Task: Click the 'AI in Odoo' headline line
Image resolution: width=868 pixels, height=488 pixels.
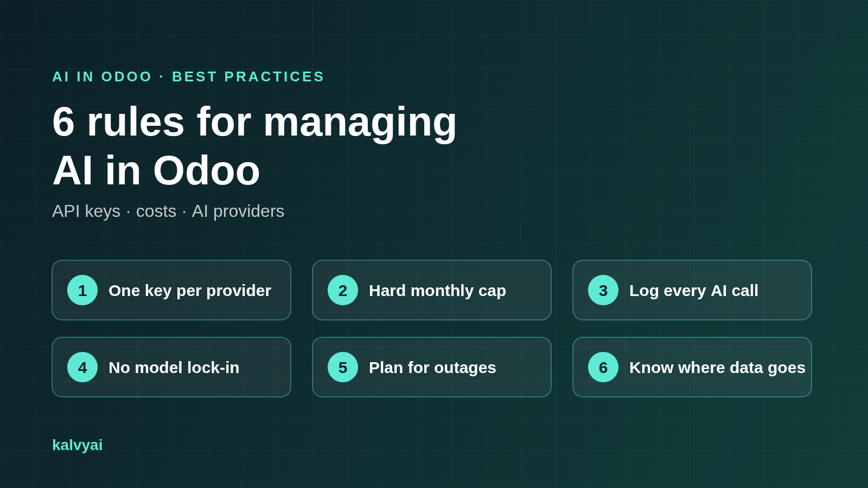Action: pyautogui.click(x=156, y=170)
